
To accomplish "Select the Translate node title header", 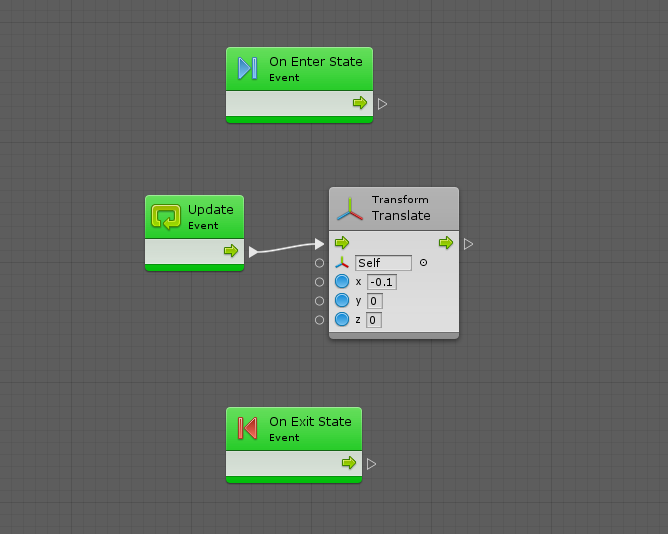I will pyautogui.click(x=400, y=208).
